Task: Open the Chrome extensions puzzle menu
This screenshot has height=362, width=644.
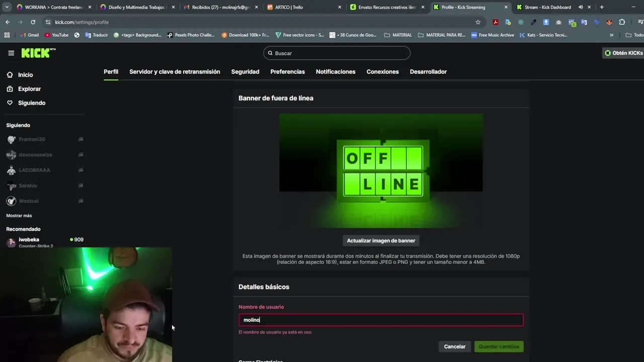Action: point(622,22)
